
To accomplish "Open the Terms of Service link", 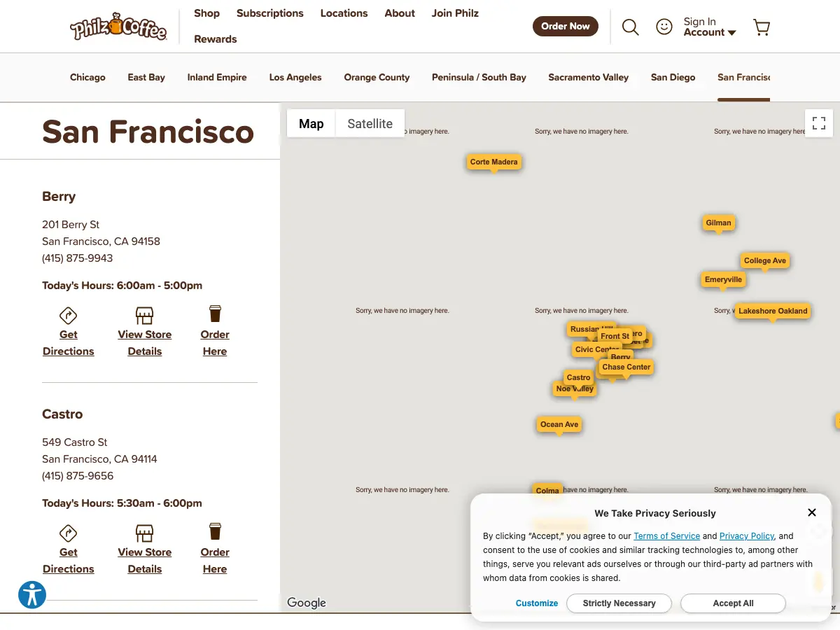I will click(666, 536).
